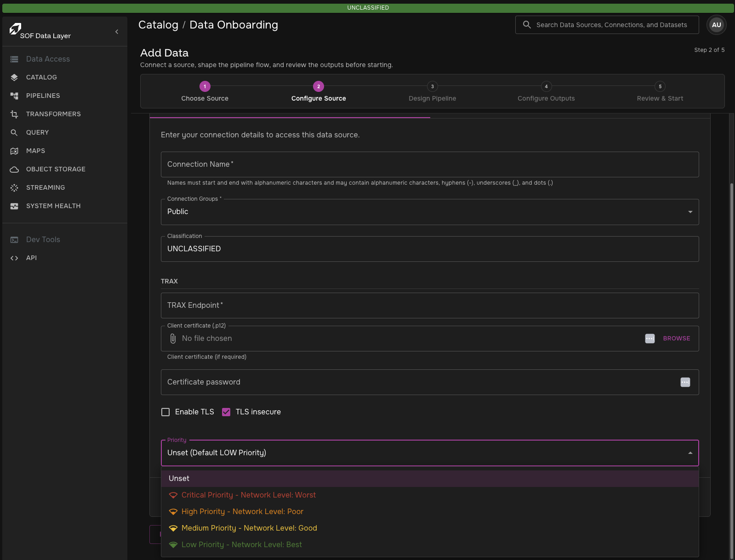Image resolution: width=735 pixels, height=560 pixels.
Task: Click the Catalog layers icon in sidebar
Action: pos(14,77)
